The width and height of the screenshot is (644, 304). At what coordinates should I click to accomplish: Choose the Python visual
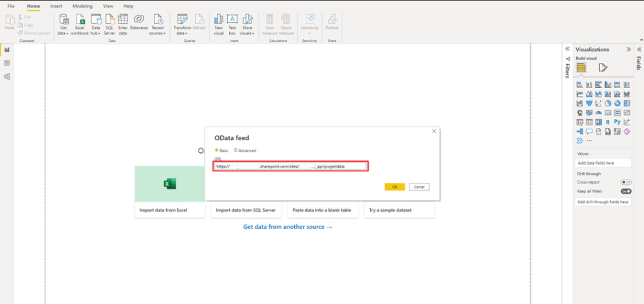click(x=618, y=122)
